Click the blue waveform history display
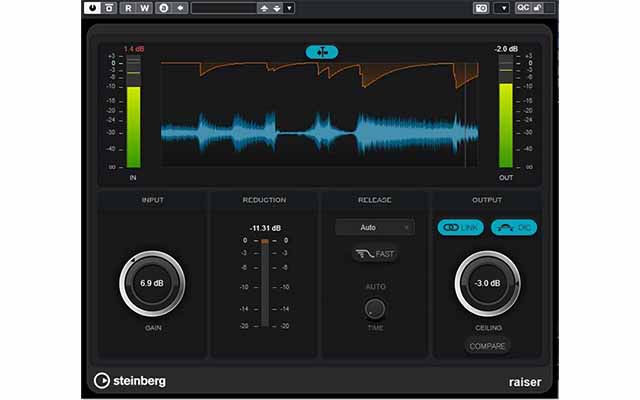The image size is (640, 400). [x=320, y=133]
